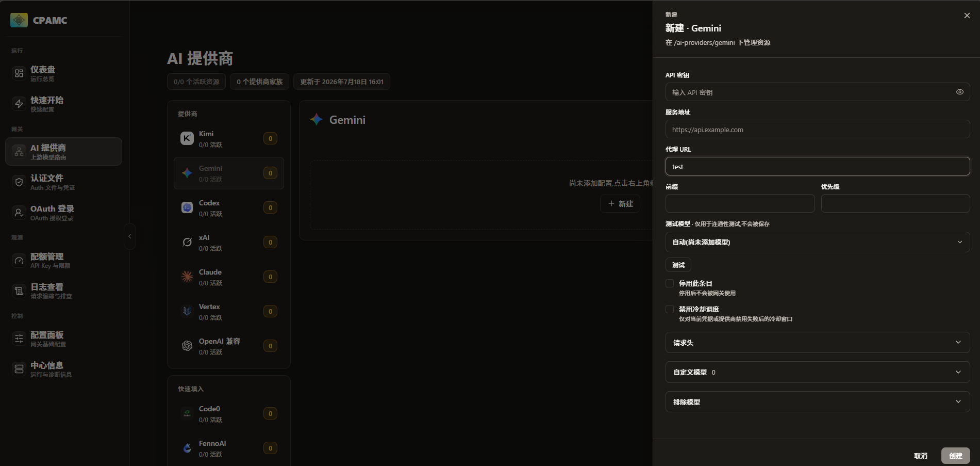Select the OpenAI 兼容 provider name
This screenshot has height=466, width=980.
pyautogui.click(x=220, y=341)
